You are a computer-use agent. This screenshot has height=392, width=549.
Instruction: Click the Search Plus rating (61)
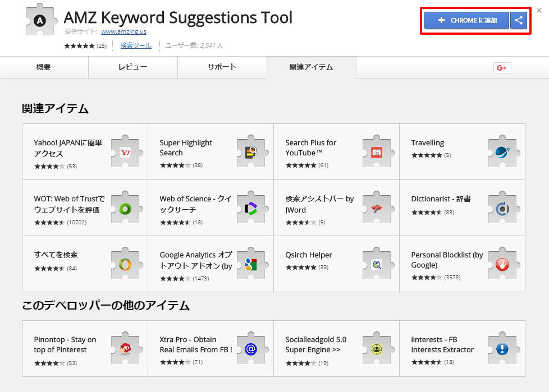tap(307, 165)
